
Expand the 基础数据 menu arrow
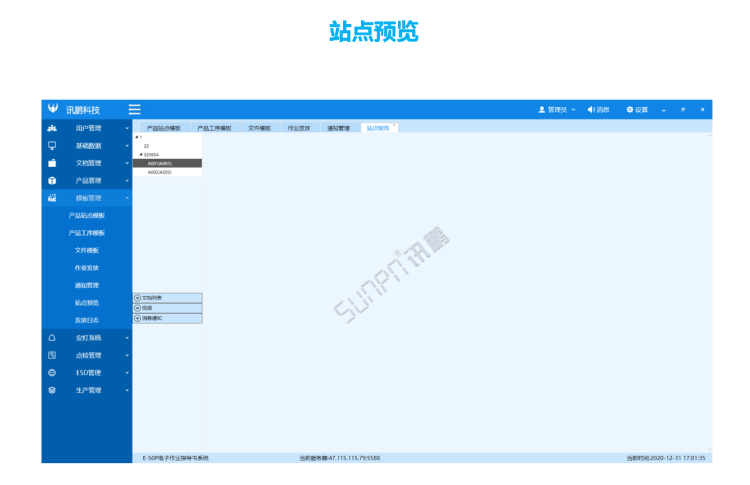coord(127,146)
